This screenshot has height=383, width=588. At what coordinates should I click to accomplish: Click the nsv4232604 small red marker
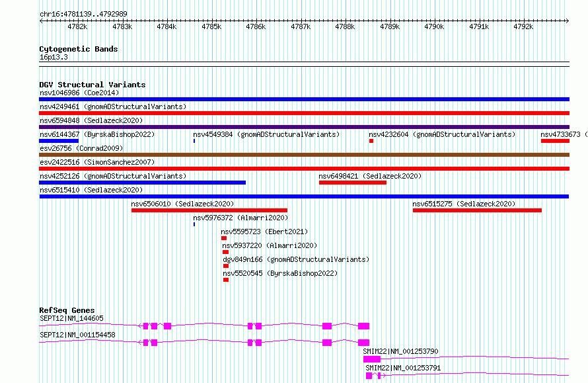pos(371,141)
